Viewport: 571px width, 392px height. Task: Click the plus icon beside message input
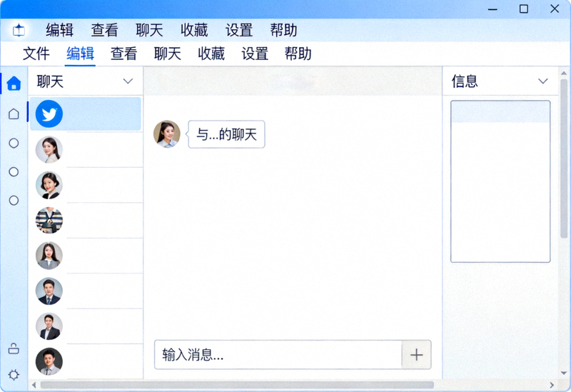coord(416,354)
